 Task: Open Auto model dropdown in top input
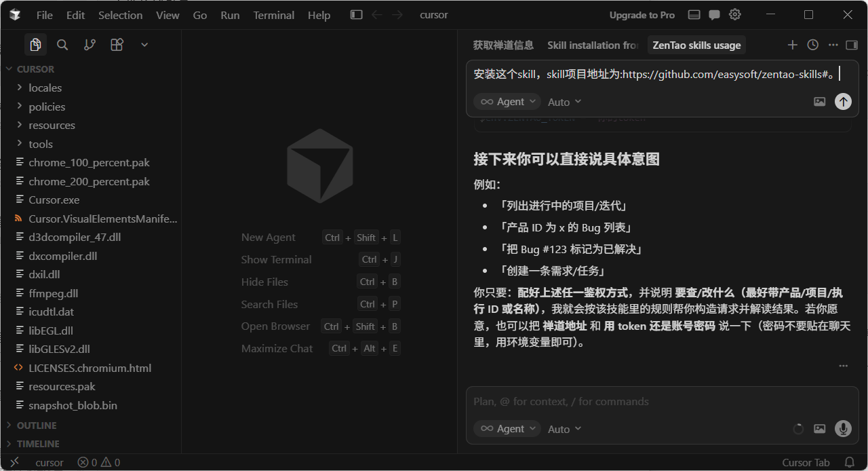coord(565,102)
